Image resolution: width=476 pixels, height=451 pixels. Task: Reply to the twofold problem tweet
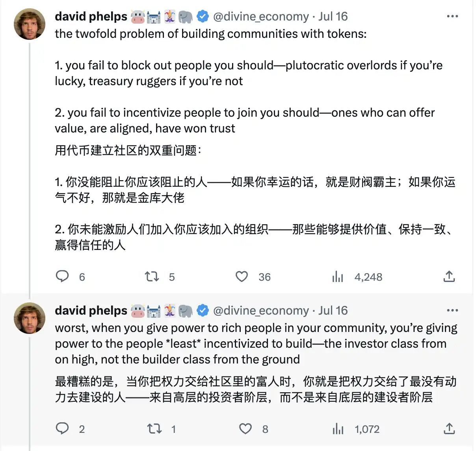coord(62,276)
